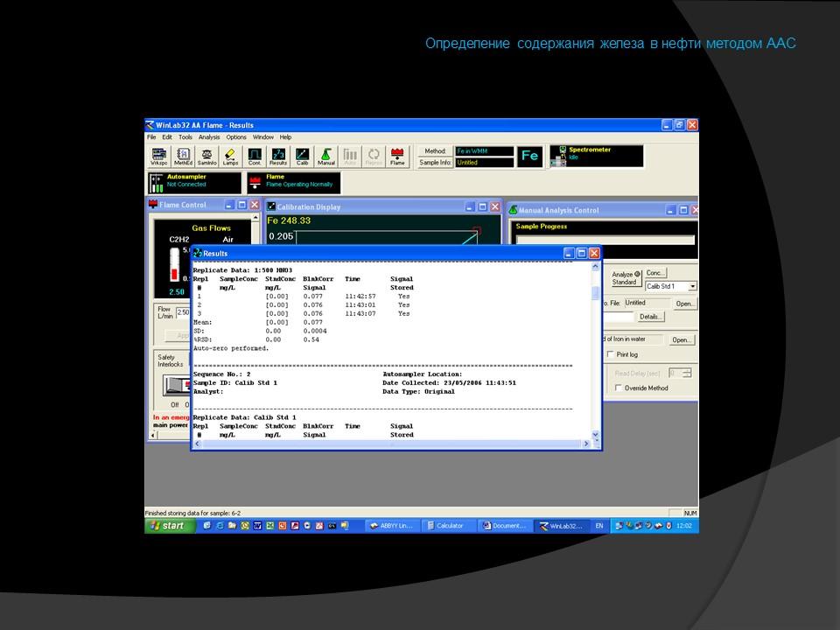Enable the Print log checkbox

pos(611,354)
